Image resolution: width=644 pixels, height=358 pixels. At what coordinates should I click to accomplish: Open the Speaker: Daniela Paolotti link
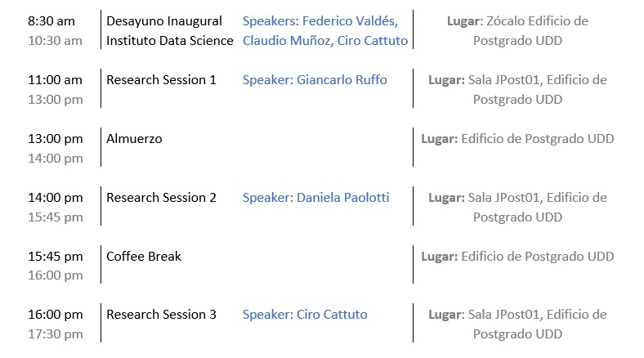click(315, 198)
